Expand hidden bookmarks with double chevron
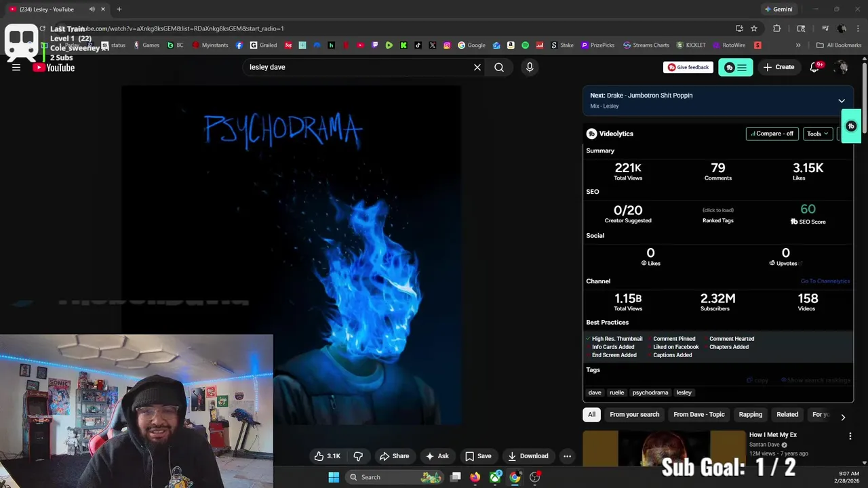Viewport: 868px width, 488px height. 798,45
